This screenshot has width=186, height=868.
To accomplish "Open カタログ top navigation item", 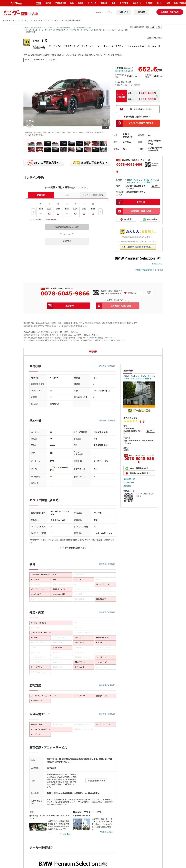I will [x=149, y=3].
